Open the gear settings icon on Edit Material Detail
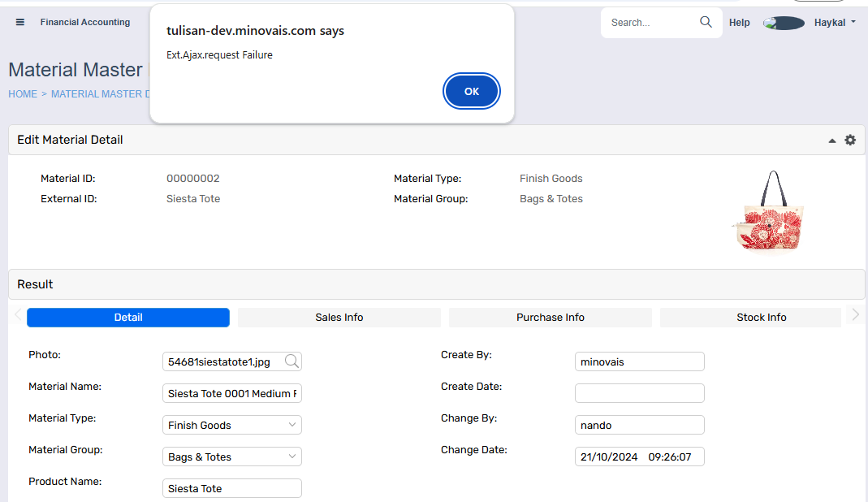The height and width of the screenshot is (502, 868). pyautogui.click(x=850, y=140)
